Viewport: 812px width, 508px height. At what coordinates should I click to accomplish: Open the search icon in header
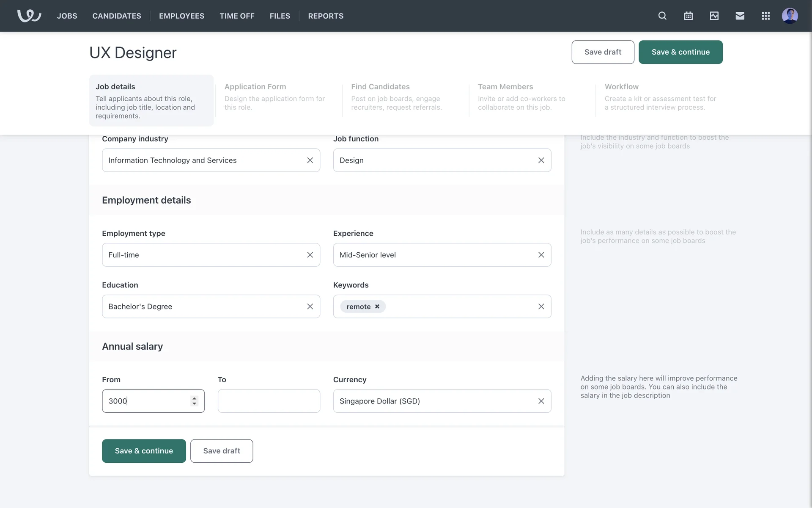(662, 16)
